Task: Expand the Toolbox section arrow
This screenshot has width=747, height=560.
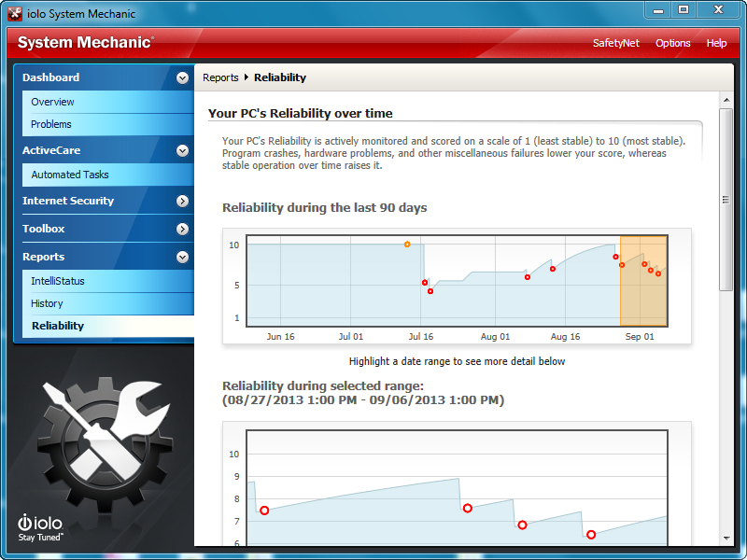Action: coord(182,229)
